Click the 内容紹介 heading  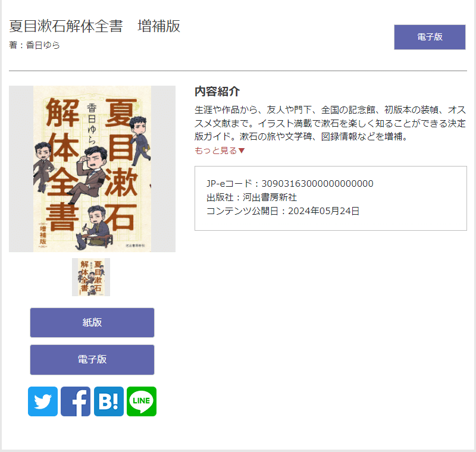click(x=217, y=92)
